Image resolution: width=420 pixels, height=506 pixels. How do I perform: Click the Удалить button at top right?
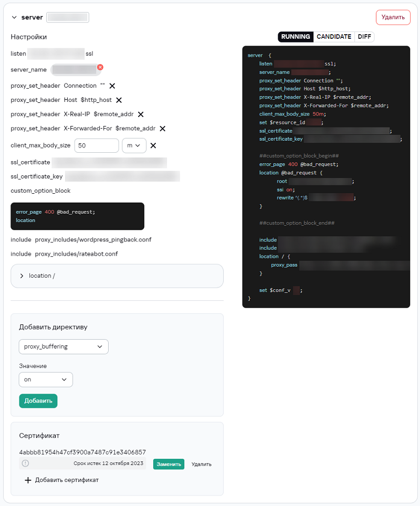click(x=393, y=17)
